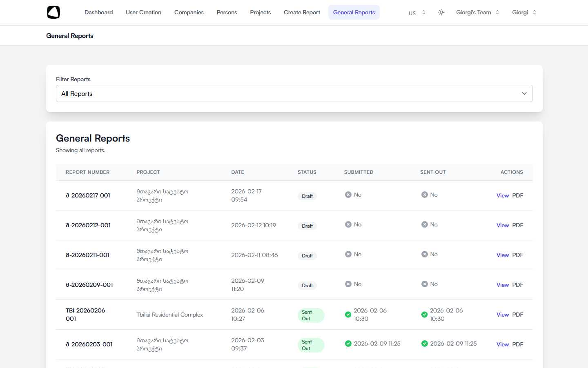The height and width of the screenshot is (368, 588).
Task: Click report number მ-20260203-001
Action: [89, 344]
